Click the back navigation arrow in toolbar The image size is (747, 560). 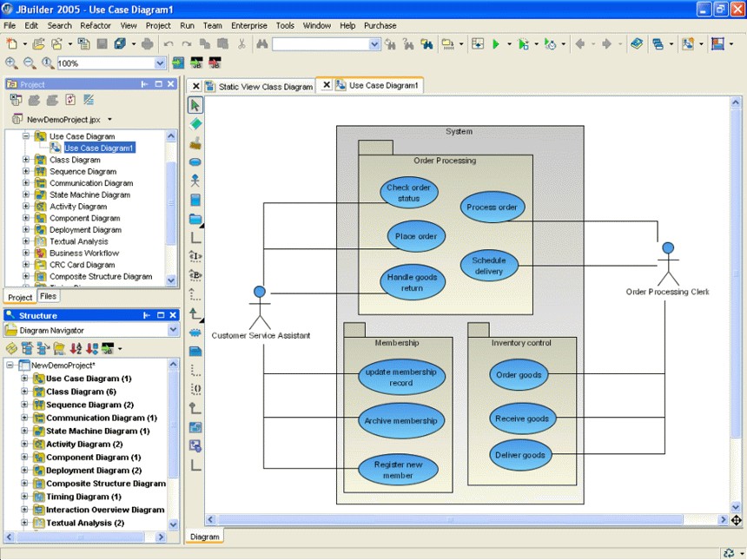579,43
